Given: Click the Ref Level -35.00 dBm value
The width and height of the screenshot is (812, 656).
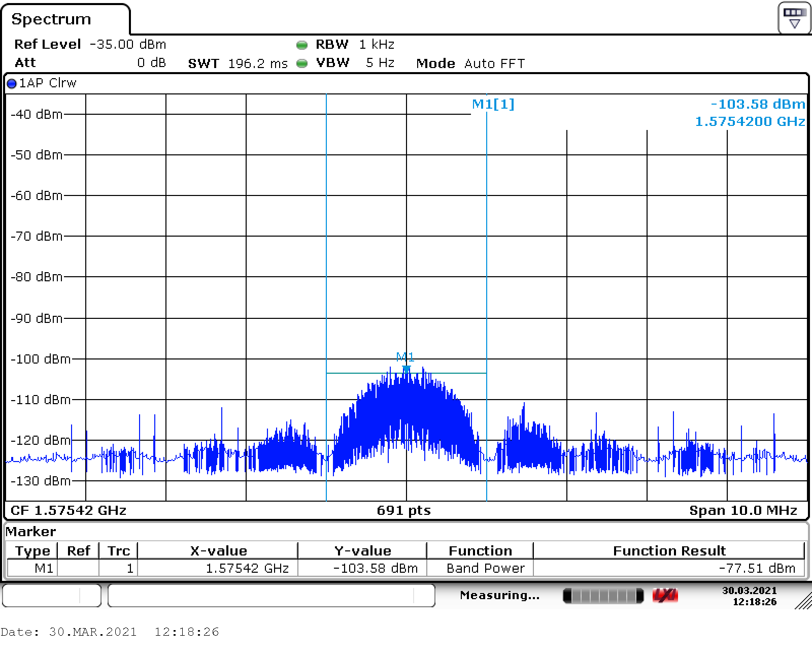Looking at the screenshot, I should pos(127,45).
